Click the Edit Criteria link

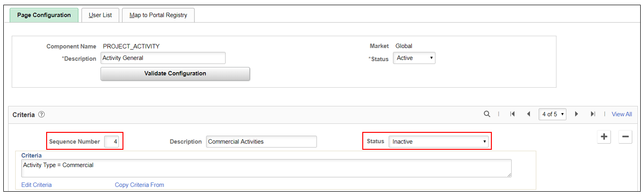tap(37, 185)
